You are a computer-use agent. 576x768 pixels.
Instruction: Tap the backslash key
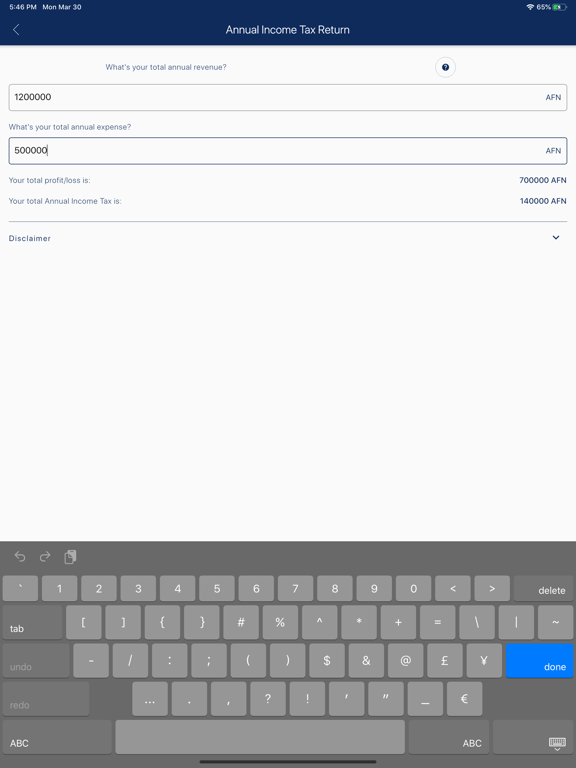(x=477, y=622)
